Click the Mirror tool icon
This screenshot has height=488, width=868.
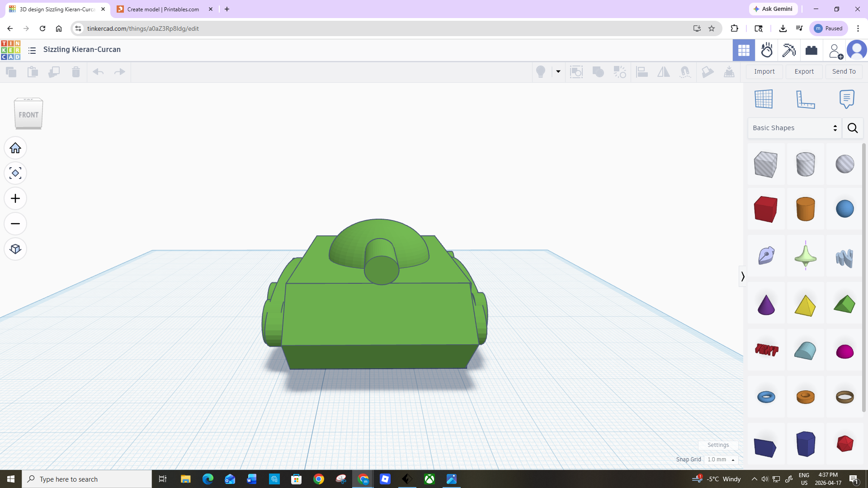coord(664,72)
